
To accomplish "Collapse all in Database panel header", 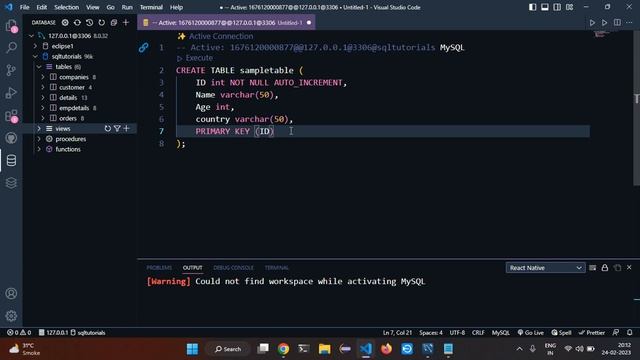I will click(114, 22).
